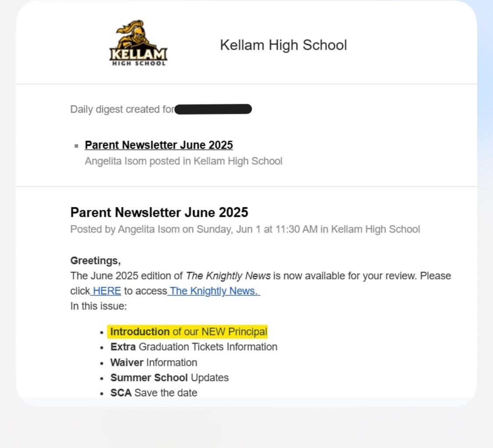Click the italic The Knightly News text
The width and height of the screenshot is (493, 448).
point(228,276)
